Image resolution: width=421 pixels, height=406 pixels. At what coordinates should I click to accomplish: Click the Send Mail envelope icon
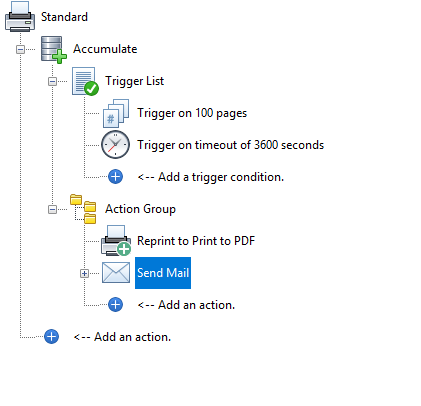coord(116,273)
